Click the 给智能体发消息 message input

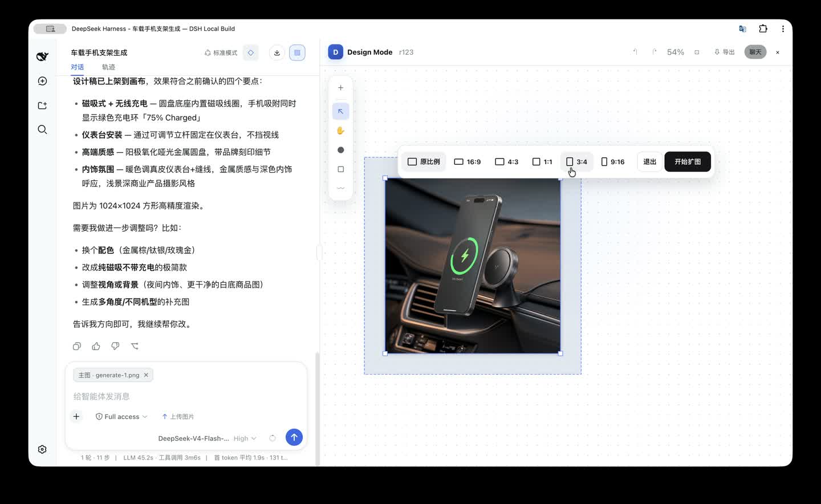pos(186,396)
